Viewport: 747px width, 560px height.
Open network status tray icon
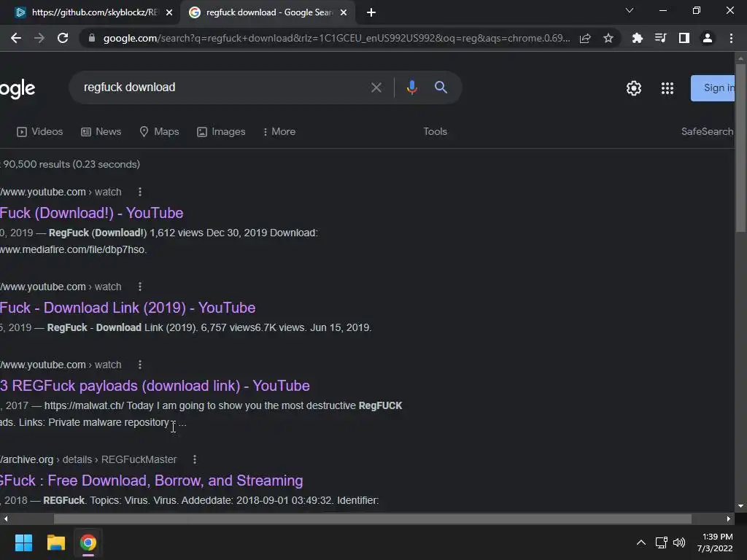coord(661,542)
